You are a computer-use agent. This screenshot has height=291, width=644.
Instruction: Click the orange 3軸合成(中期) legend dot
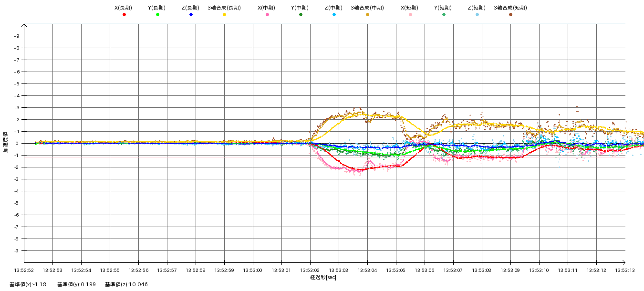[367, 15]
